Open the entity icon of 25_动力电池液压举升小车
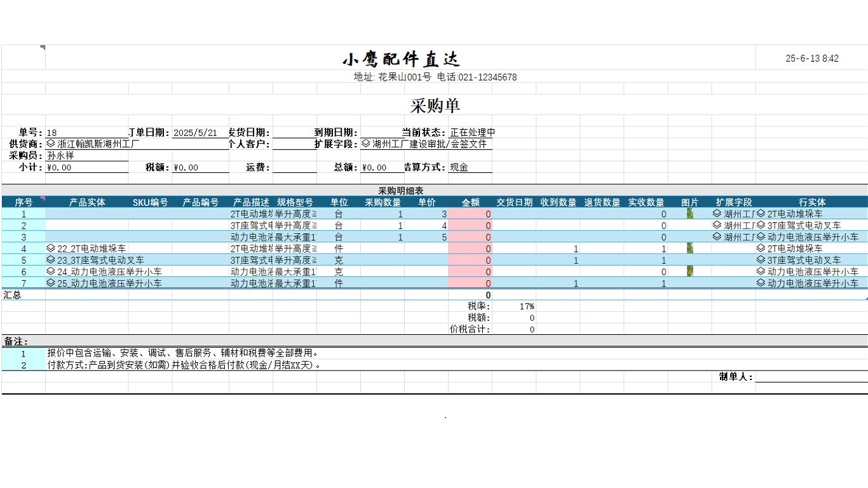 (x=50, y=283)
